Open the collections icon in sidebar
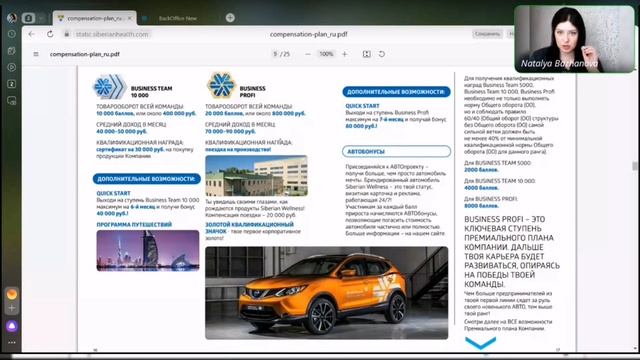 (12, 51)
